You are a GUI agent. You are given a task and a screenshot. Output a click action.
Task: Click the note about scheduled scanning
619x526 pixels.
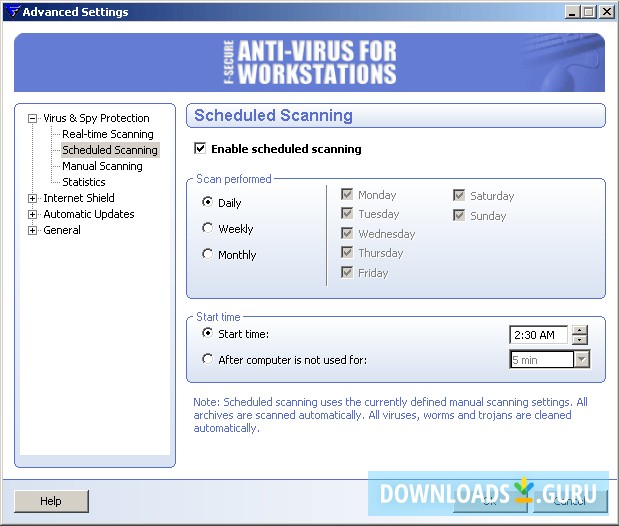[390, 415]
